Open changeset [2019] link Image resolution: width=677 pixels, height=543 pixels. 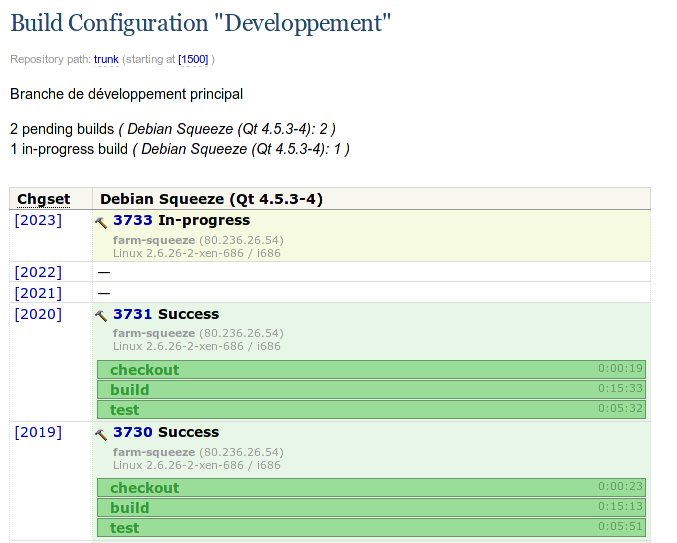point(38,432)
